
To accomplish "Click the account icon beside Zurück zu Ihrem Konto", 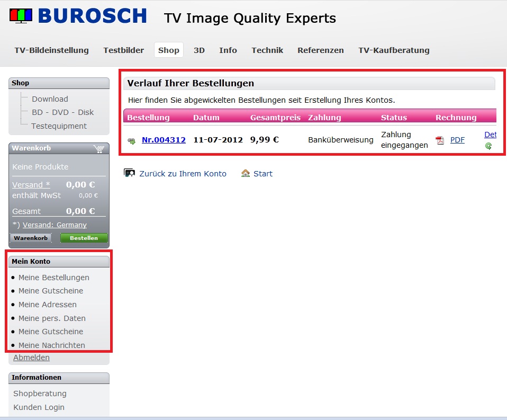I will [129, 173].
